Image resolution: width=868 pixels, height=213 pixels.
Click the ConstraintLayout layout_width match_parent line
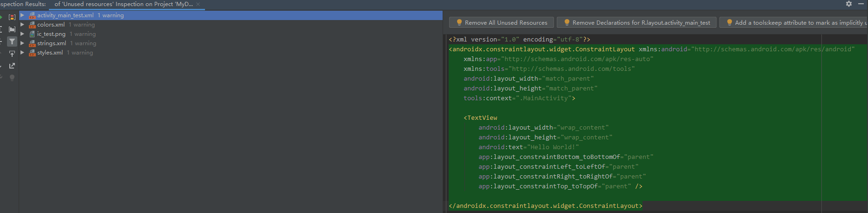(x=529, y=79)
